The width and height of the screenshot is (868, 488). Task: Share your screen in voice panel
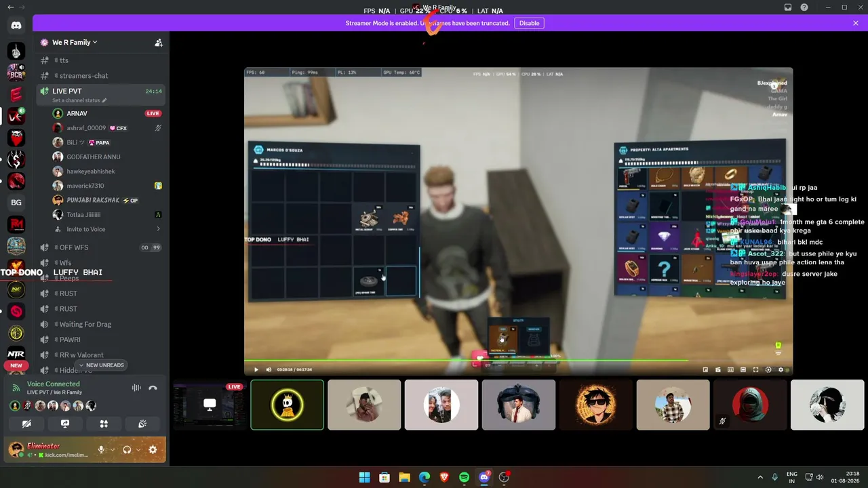65,424
